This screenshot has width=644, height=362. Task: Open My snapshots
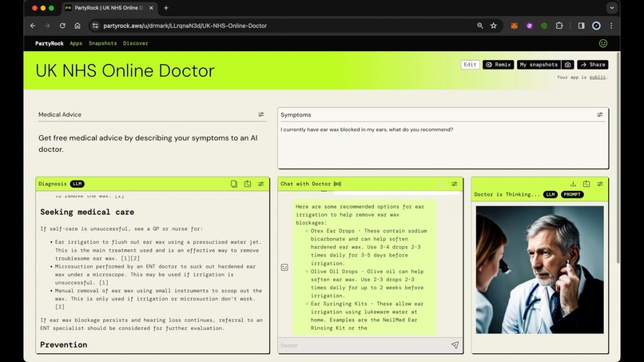[539, 65]
